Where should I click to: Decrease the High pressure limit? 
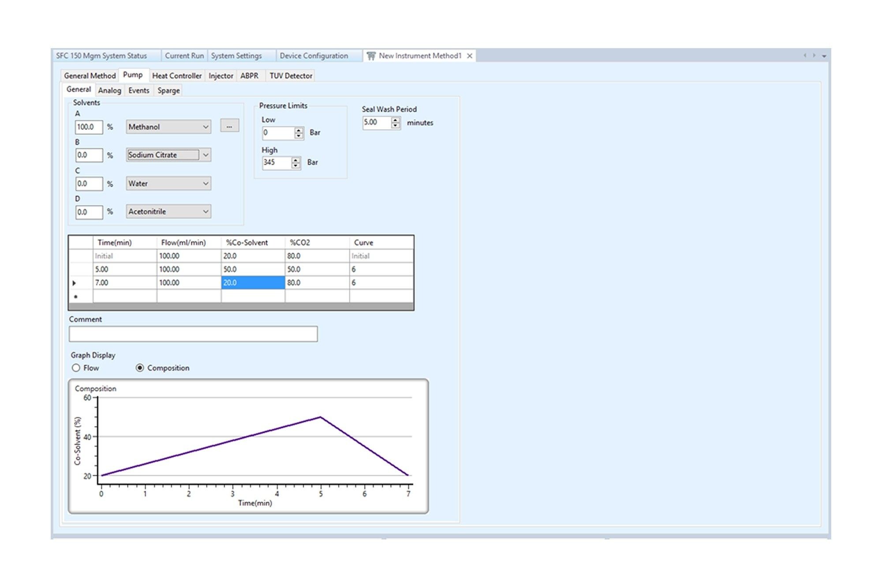tap(296, 166)
